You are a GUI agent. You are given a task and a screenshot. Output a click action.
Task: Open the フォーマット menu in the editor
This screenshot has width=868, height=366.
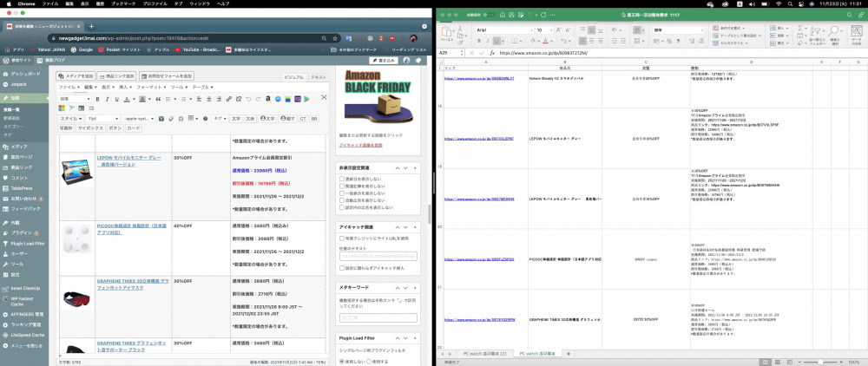point(149,88)
